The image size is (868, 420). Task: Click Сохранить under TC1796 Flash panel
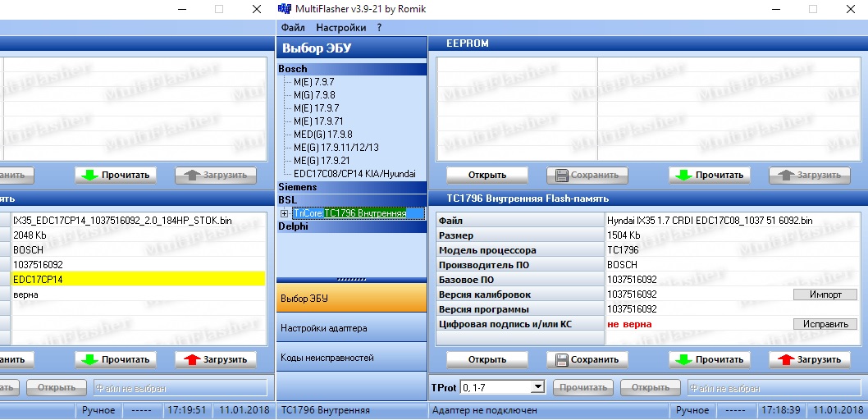pos(587,359)
